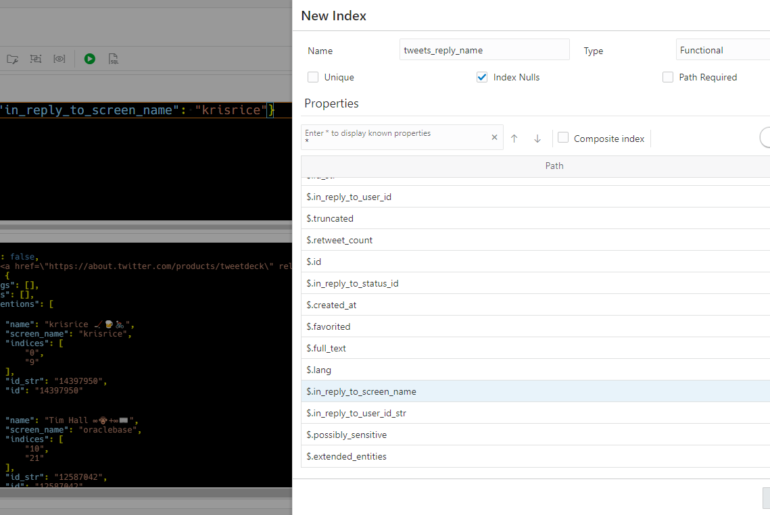
Task: Select the $.in_reply_to_screen_name path row
Action: (535, 391)
